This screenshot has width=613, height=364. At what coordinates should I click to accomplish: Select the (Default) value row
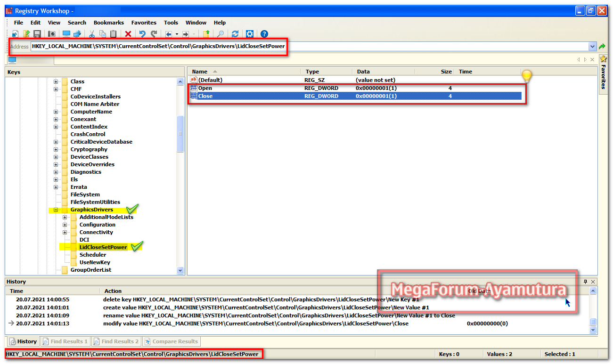click(355, 80)
